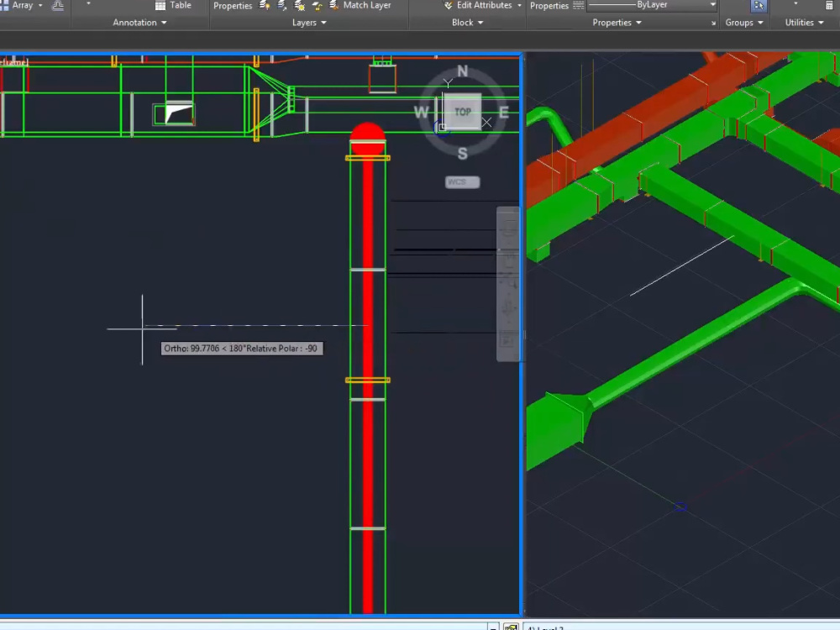Toggle the Layer Freeze icon
This screenshot has height=630, width=840.
pyautogui.click(x=300, y=6)
